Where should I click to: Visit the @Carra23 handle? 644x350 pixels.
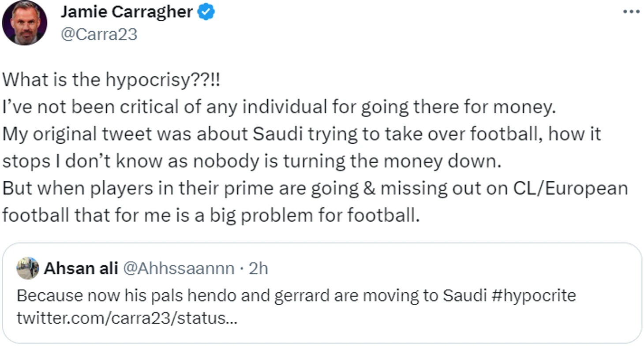coord(99,34)
